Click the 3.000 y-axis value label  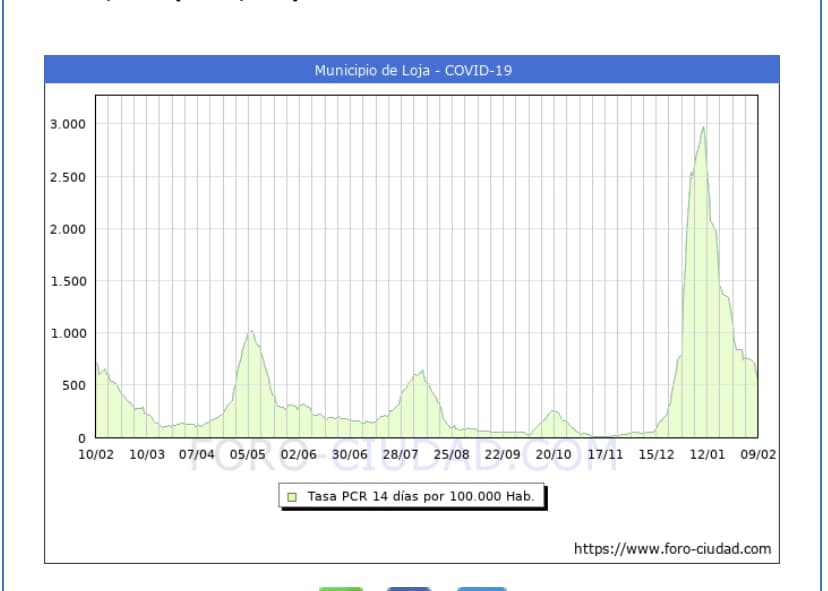point(68,124)
